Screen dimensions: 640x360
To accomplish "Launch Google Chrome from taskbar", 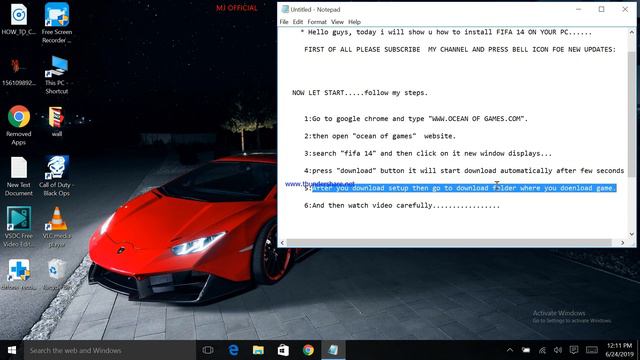I will pos(308,350).
